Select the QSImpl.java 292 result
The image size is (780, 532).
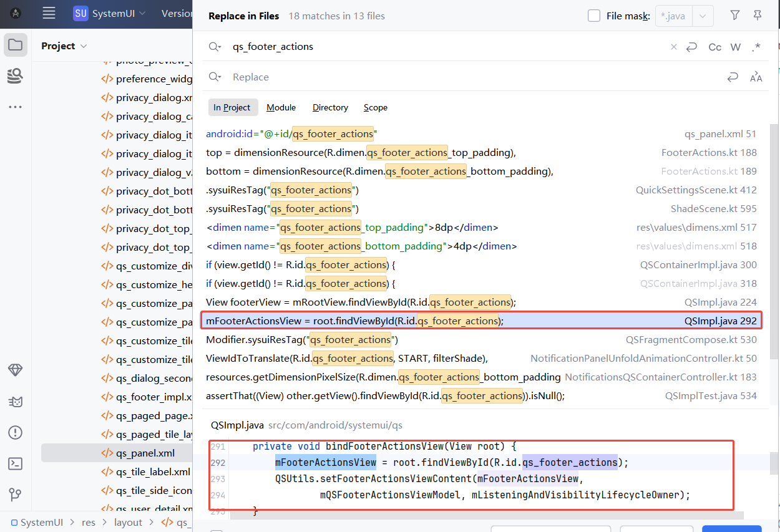[481, 321]
